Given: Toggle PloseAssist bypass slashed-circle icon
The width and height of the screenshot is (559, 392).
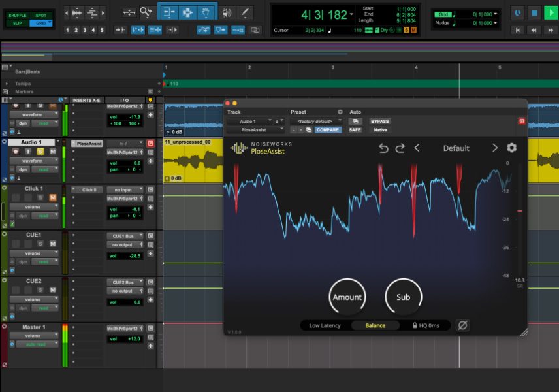Looking at the screenshot, I should [x=462, y=325].
